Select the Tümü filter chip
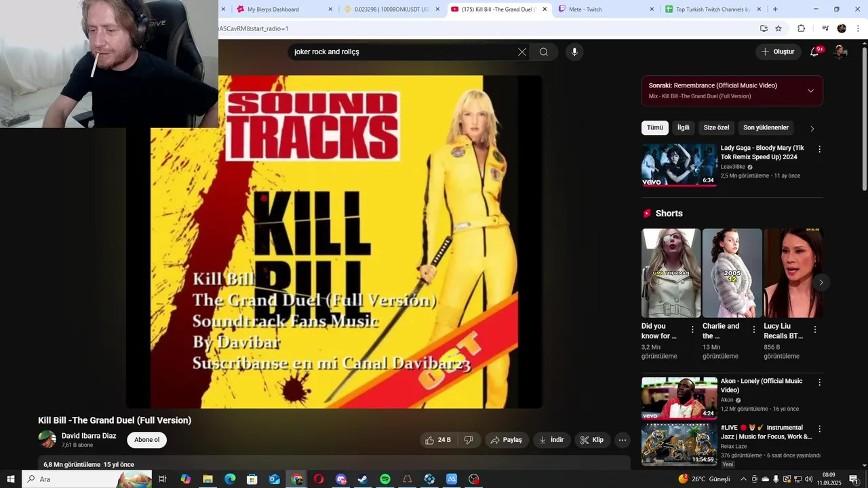The width and height of the screenshot is (868, 488). (654, 127)
